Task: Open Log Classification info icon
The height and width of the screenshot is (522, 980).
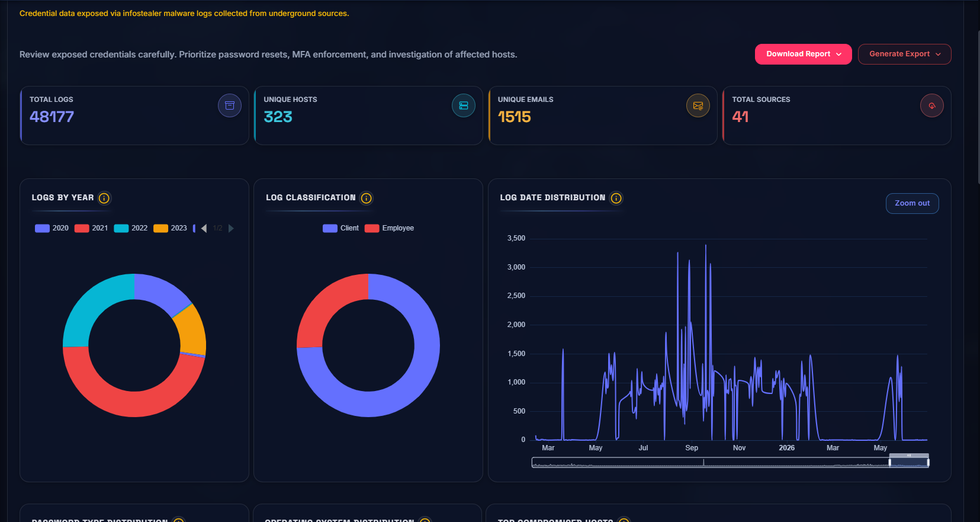Action: coord(367,198)
